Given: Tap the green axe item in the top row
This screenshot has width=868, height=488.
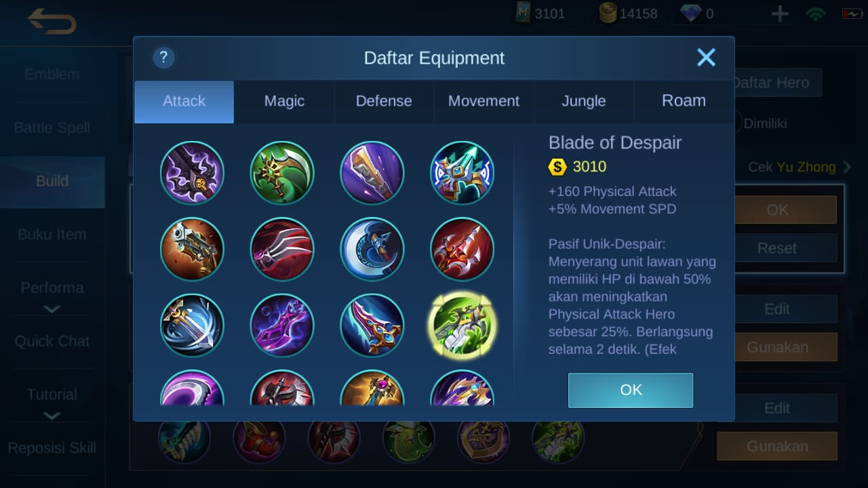Looking at the screenshot, I should tap(282, 173).
